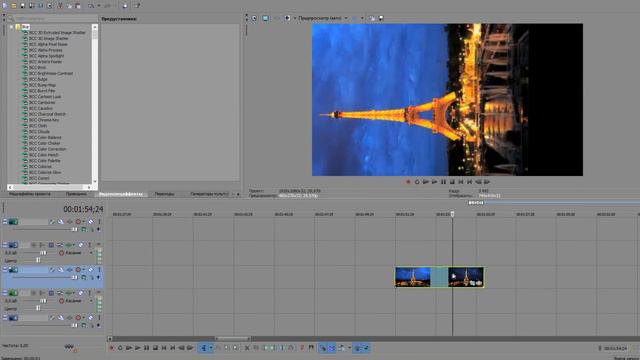Open overlays dropdown in preview toolbar
Screen dimensions: 640x360
pyautogui.click(x=362, y=18)
